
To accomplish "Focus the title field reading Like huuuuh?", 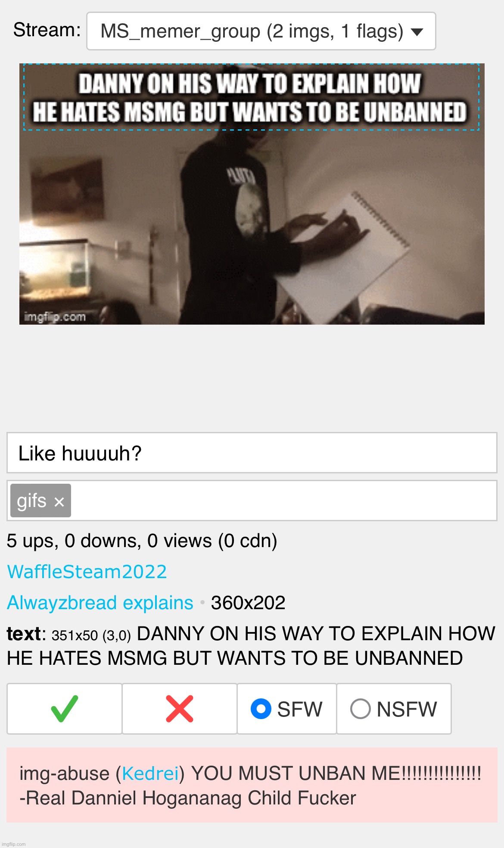I will [252, 453].
